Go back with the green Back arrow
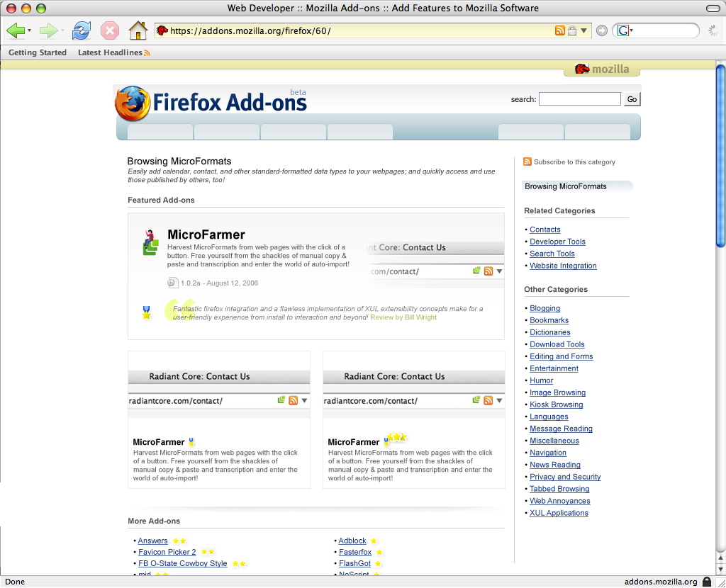 point(16,30)
